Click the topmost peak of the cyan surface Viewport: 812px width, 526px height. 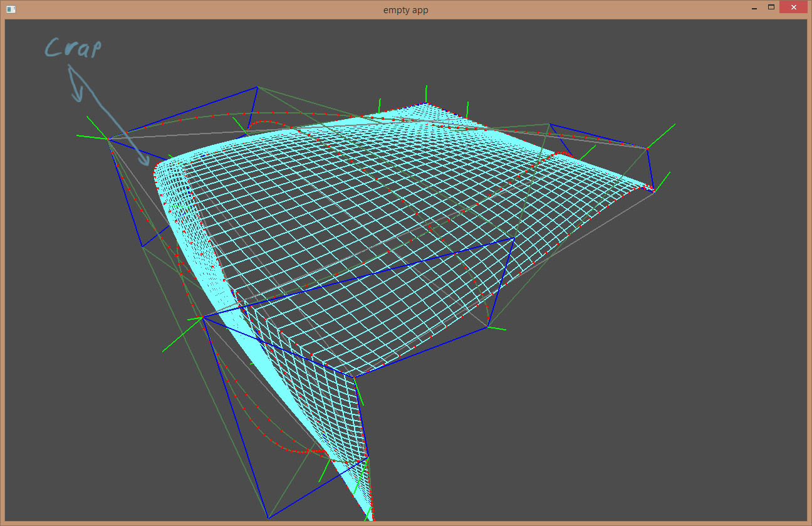[x=426, y=103]
